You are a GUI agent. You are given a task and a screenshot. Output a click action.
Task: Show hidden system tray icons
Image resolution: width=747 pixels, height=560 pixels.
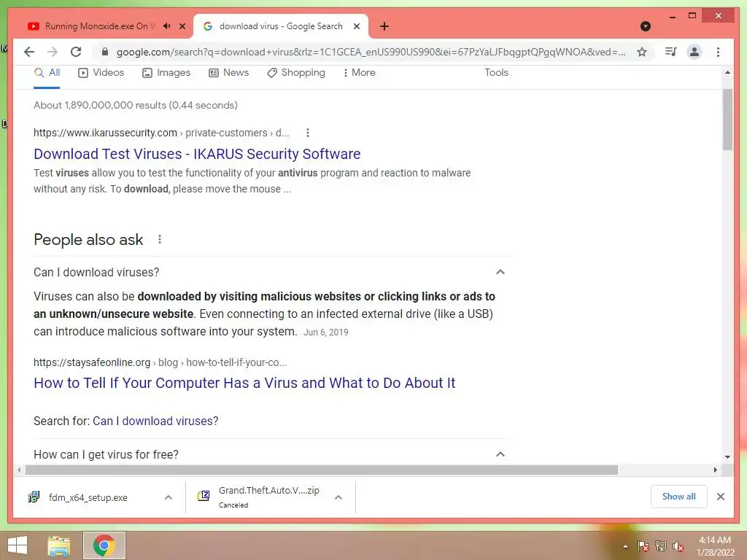625,546
